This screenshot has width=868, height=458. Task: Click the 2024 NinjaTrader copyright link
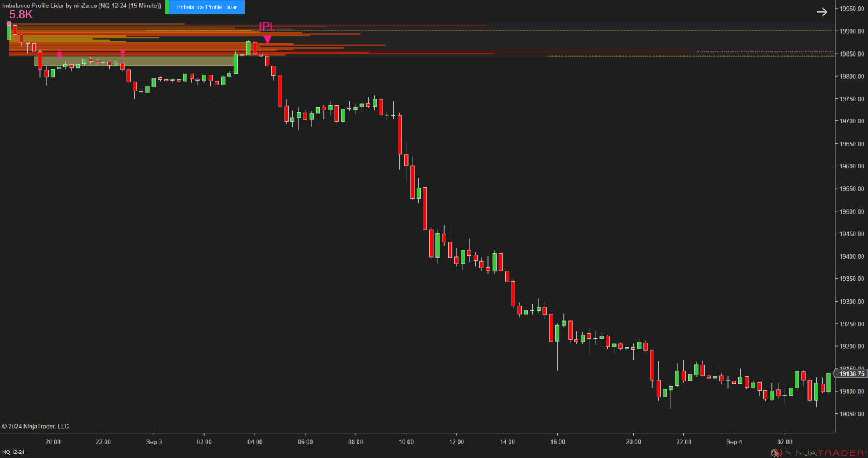click(35, 426)
